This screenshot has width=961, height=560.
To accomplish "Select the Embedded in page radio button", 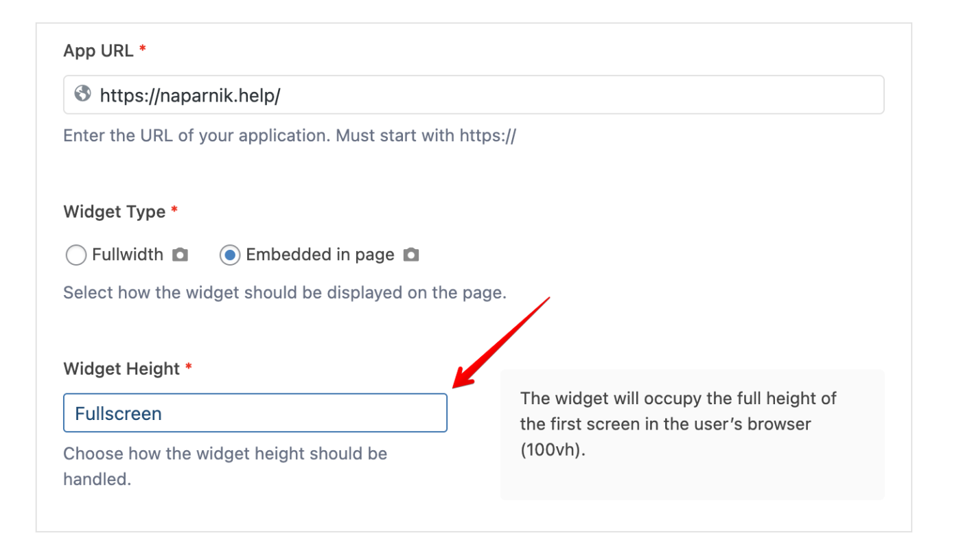I will click(x=229, y=255).
